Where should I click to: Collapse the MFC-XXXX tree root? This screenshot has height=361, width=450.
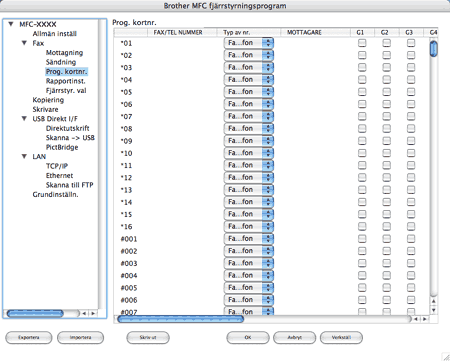(x=11, y=24)
